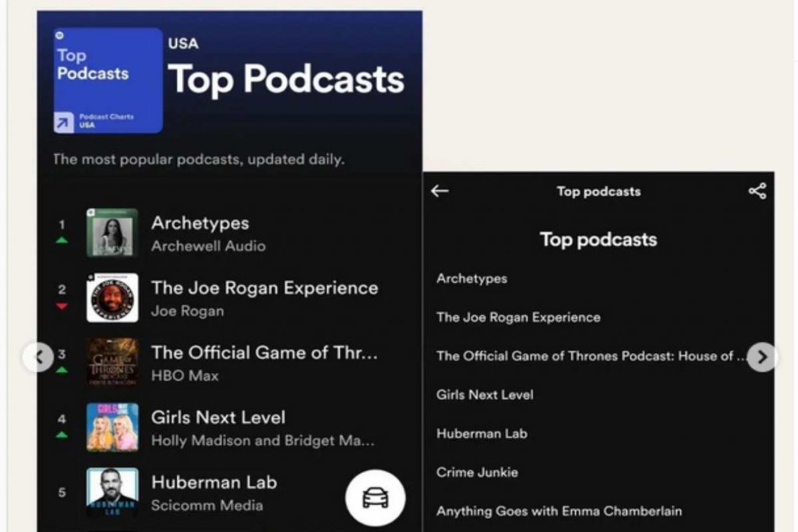Image resolution: width=798 pixels, height=532 pixels.
Task: Click the Game of Thrones podcast artwork
Action: [112, 362]
